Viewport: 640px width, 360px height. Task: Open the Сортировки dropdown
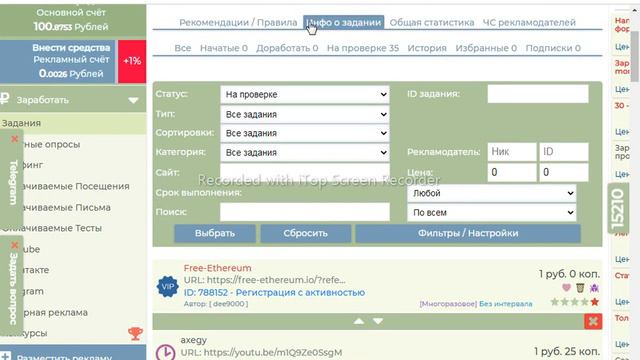pyautogui.click(x=304, y=133)
